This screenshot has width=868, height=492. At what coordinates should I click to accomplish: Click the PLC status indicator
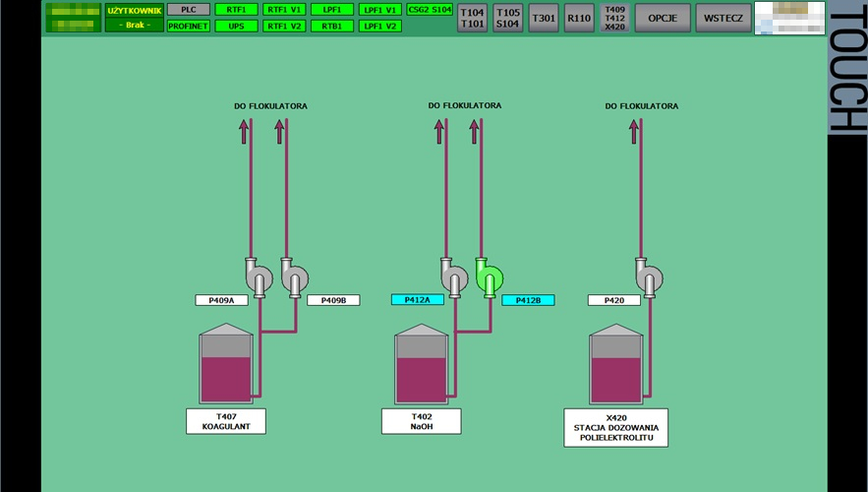coord(188,10)
